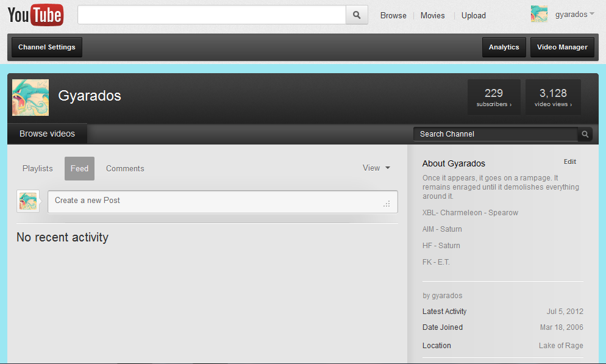Click the Gyarados channel banner avatar
606x364 pixels.
[30, 98]
